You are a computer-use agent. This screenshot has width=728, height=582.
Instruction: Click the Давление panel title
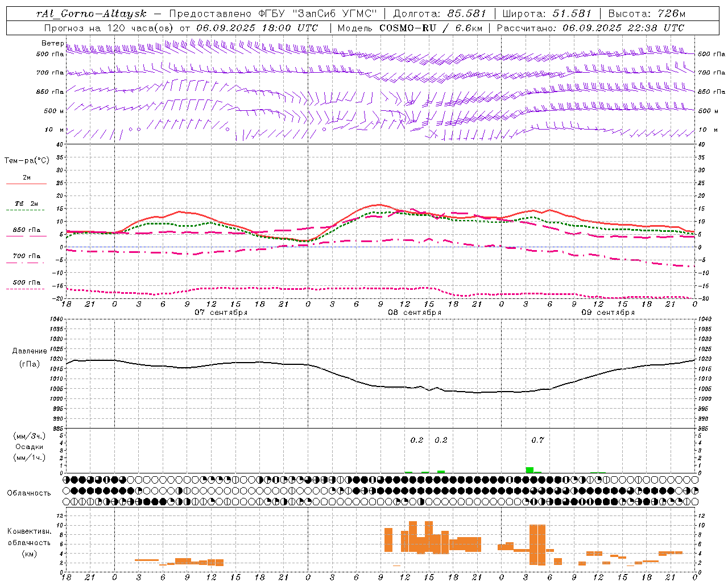pos(30,351)
